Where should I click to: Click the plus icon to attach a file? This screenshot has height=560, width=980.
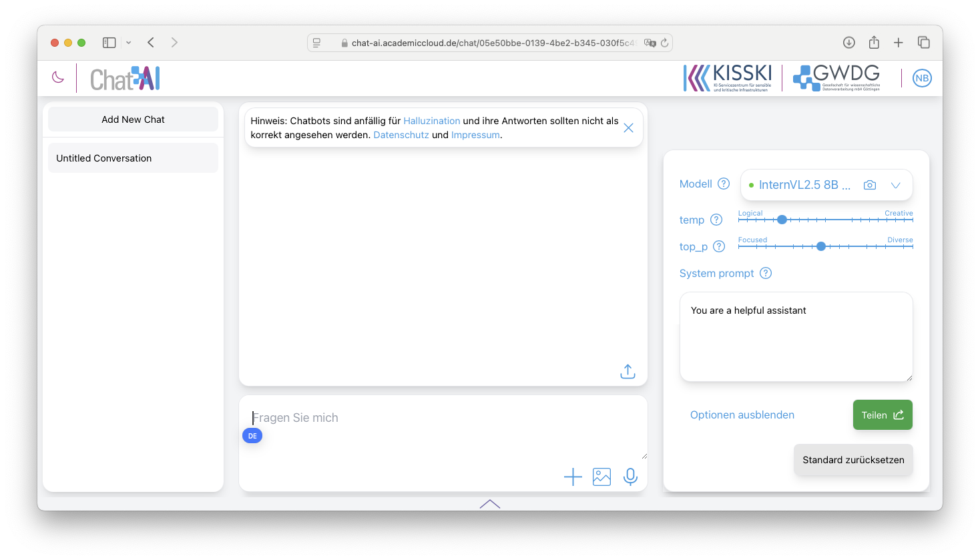pos(573,477)
